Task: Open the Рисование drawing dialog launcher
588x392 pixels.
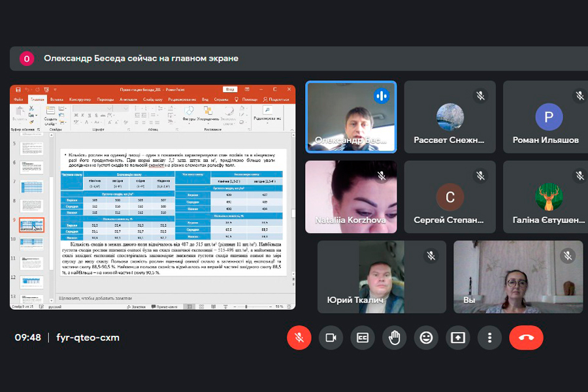Action: [x=249, y=129]
